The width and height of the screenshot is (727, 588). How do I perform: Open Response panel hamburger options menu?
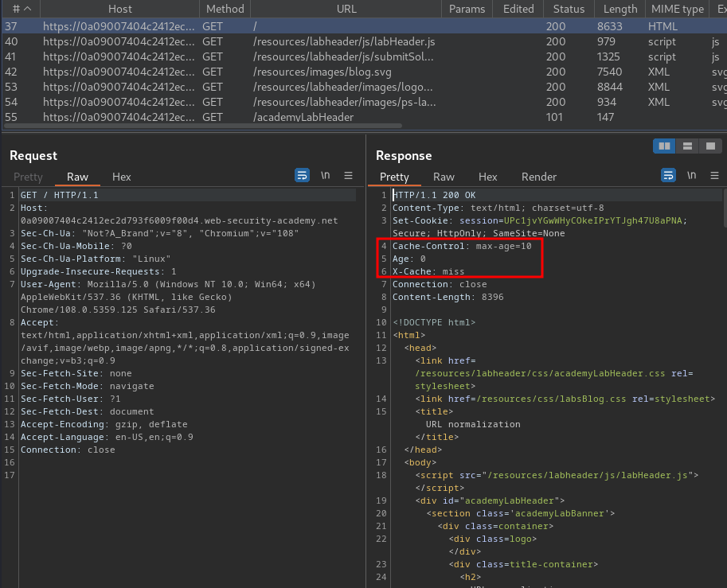click(x=714, y=176)
